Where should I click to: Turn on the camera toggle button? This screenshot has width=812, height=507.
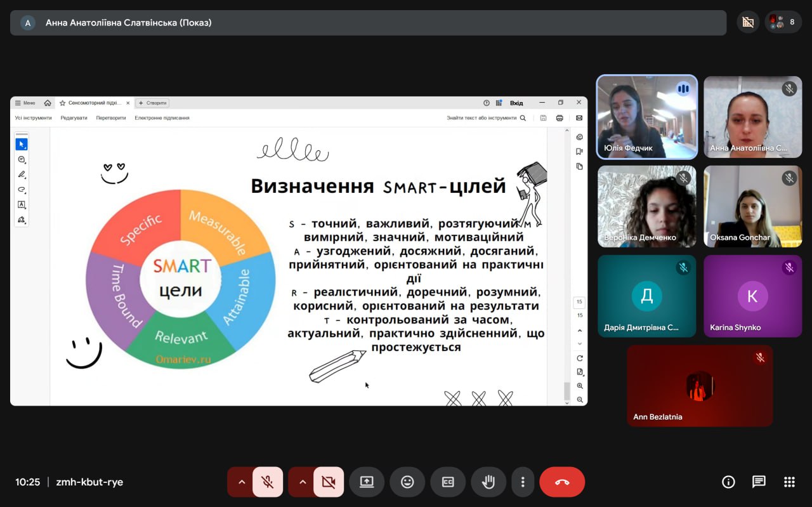click(x=329, y=482)
